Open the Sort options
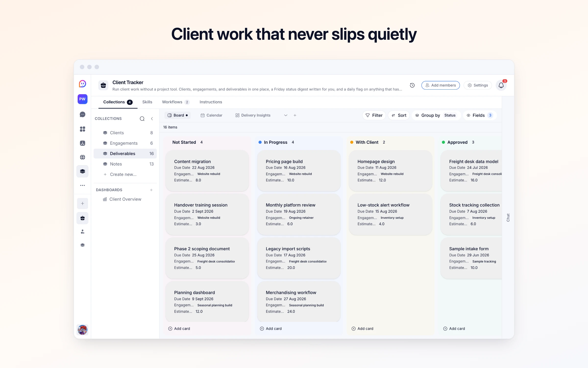 (399, 115)
